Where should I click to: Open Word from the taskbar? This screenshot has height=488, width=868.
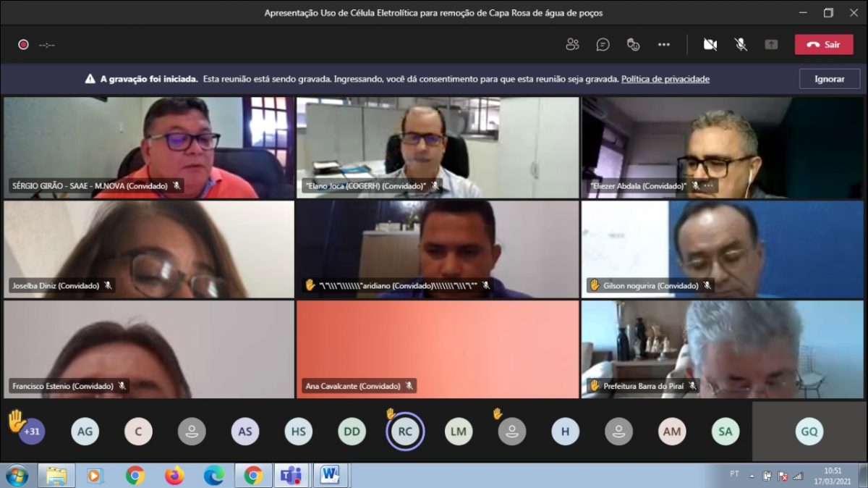pos(331,476)
